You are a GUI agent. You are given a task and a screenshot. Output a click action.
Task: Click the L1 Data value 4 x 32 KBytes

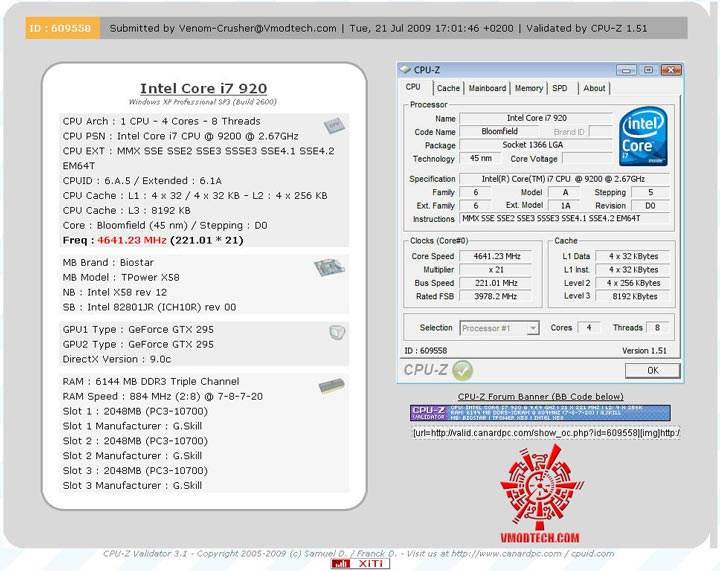(633, 256)
